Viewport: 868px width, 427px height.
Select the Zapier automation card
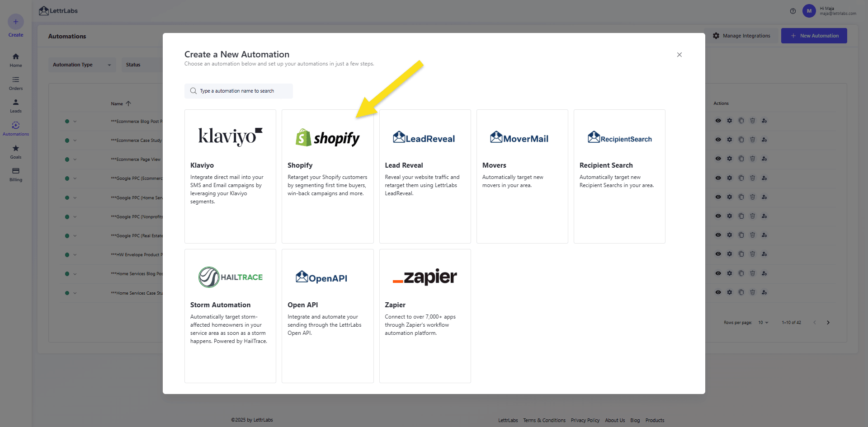425,316
